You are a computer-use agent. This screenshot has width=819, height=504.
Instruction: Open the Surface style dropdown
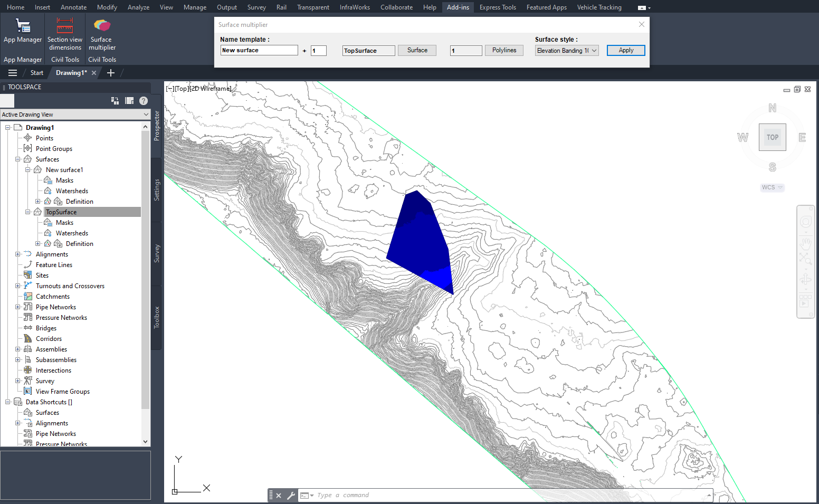coord(567,51)
